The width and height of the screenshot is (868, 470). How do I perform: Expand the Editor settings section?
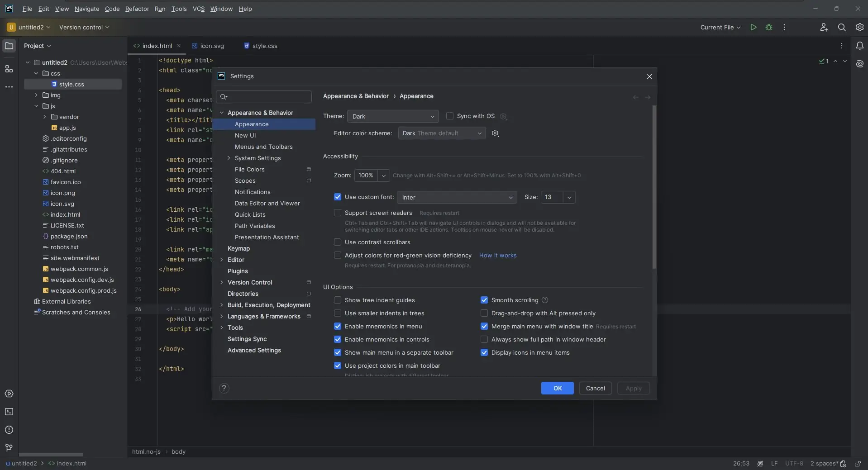pyautogui.click(x=222, y=260)
